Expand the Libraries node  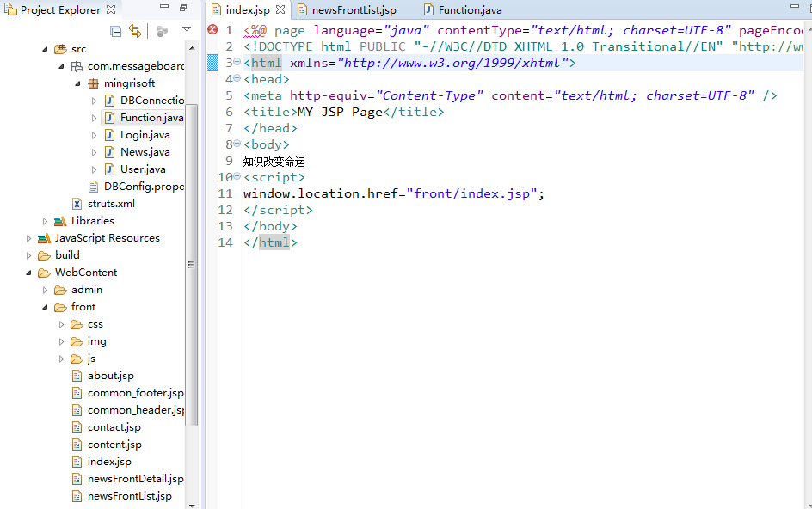[x=45, y=221]
